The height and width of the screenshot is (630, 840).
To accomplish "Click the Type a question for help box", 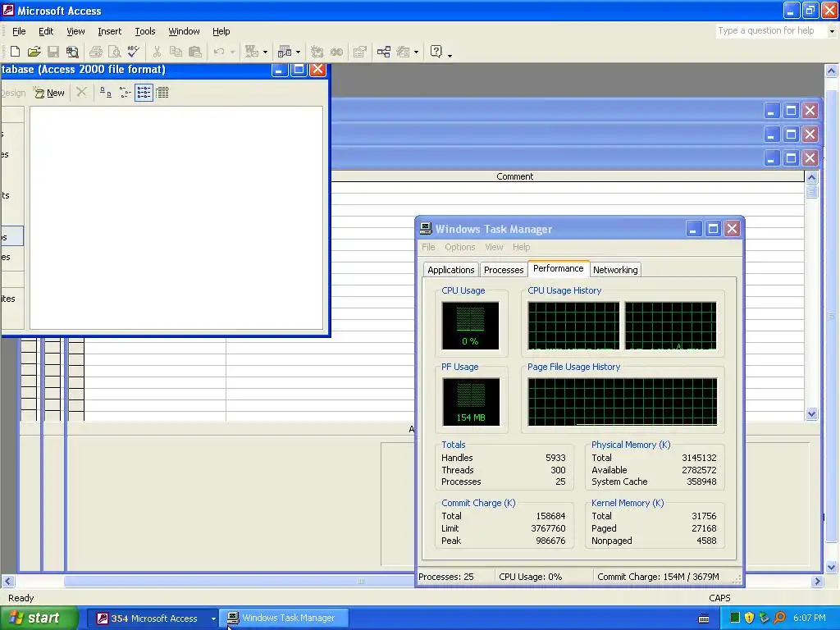I will [x=771, y=31].
